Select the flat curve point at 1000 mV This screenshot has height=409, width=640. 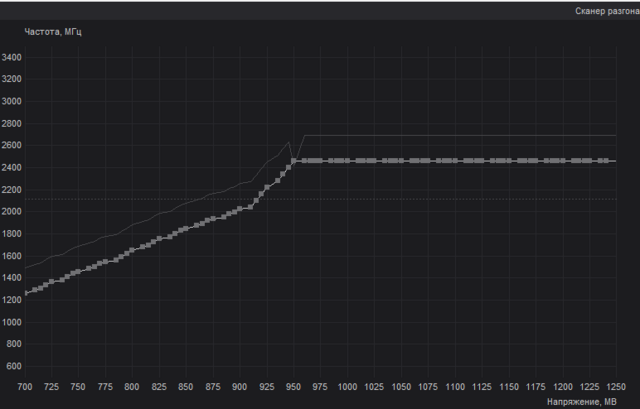coord(348,161)
